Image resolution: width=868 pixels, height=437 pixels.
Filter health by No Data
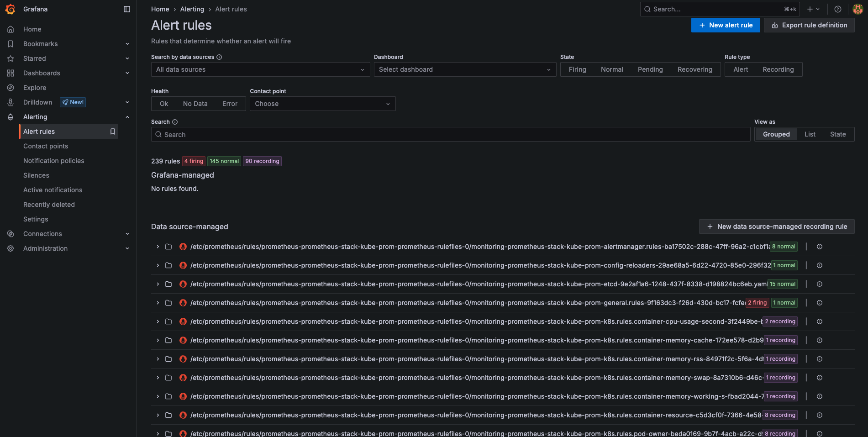click(195, 104)
